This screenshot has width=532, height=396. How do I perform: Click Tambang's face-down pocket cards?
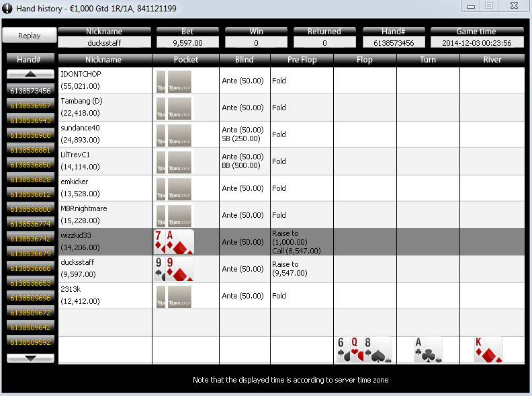174,108
